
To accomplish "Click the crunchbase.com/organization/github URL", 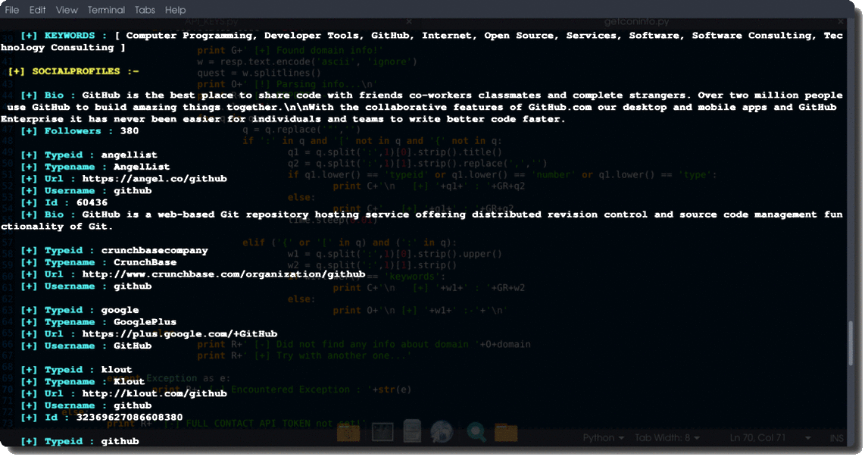I will tap(223, 274).
